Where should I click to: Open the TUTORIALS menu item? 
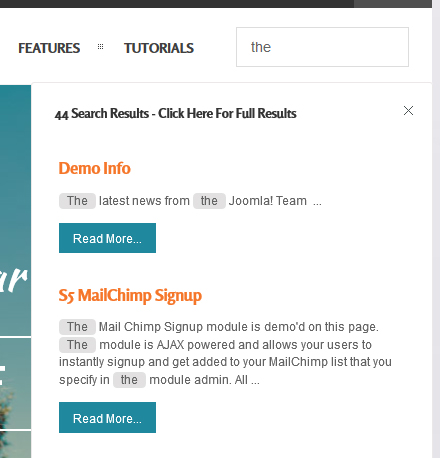point(159,48)
